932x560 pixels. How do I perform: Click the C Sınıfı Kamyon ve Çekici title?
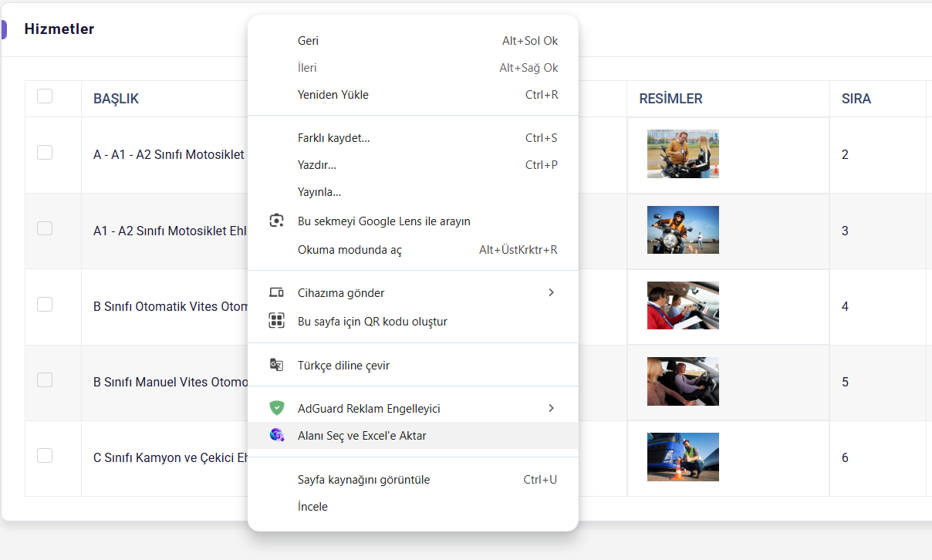pyautogui.click(x=171, y=457)
